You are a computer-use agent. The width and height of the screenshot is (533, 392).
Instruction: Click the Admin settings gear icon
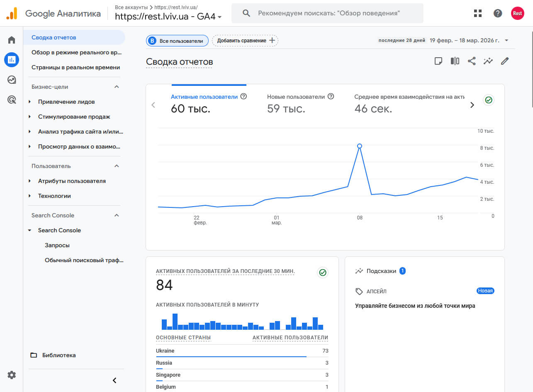(x=12, y=375)
